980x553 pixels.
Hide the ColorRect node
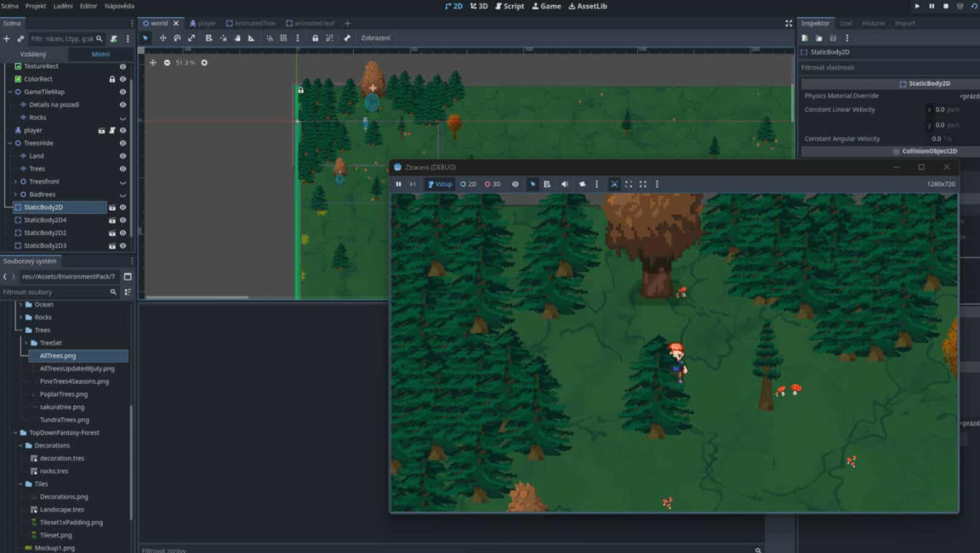click(x=123, y=79)
